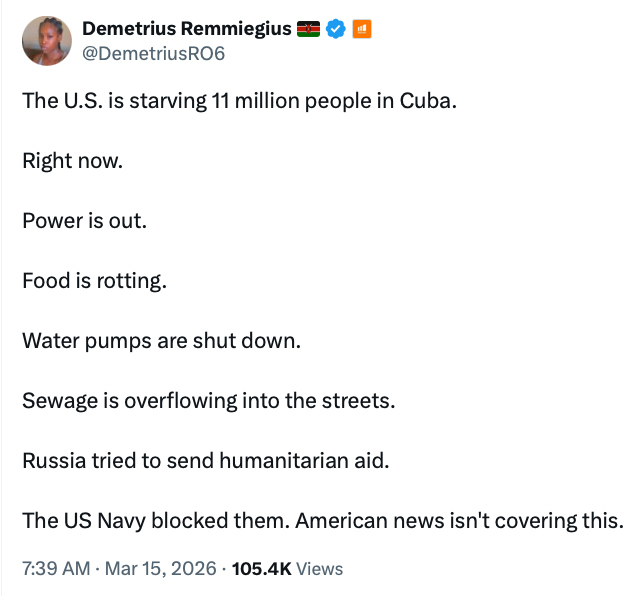This screenshot has width=642, height=596.
Task: Open the 7:39 AM timestamp link
Action: click(x=56, y=569)
